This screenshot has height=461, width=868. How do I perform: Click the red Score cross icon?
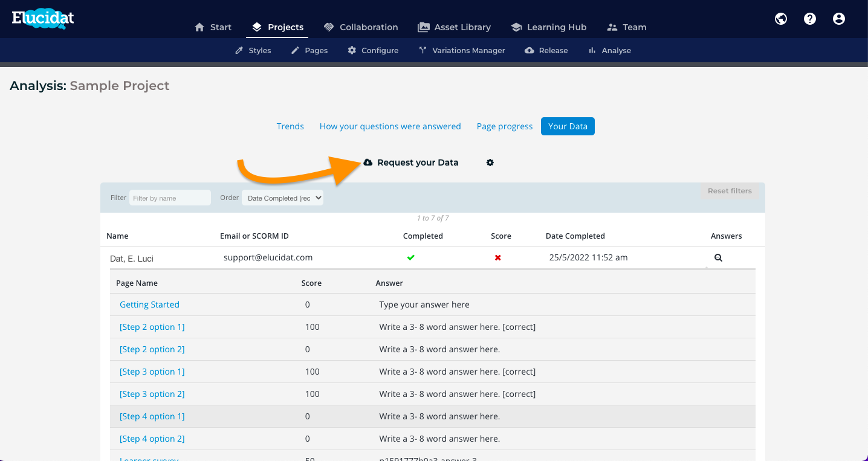[498, 258]
